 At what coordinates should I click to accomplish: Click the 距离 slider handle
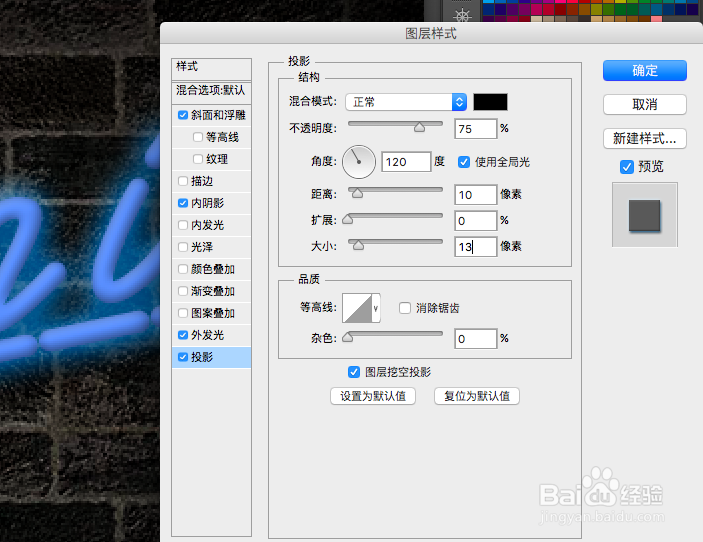(357, 193)
